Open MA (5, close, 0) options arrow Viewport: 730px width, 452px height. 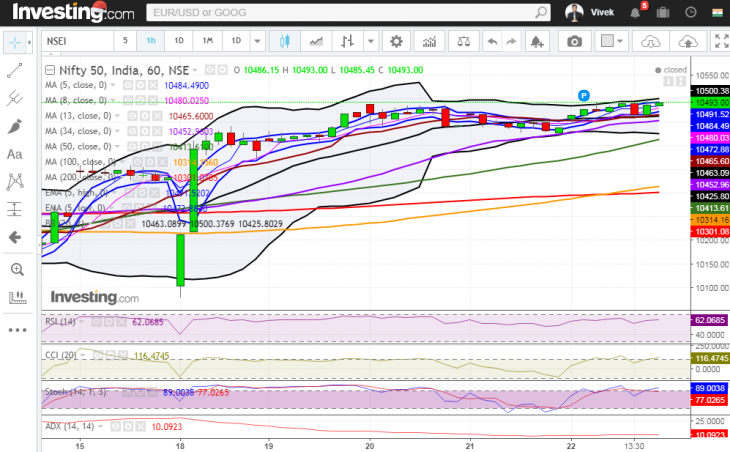[113, 85]
